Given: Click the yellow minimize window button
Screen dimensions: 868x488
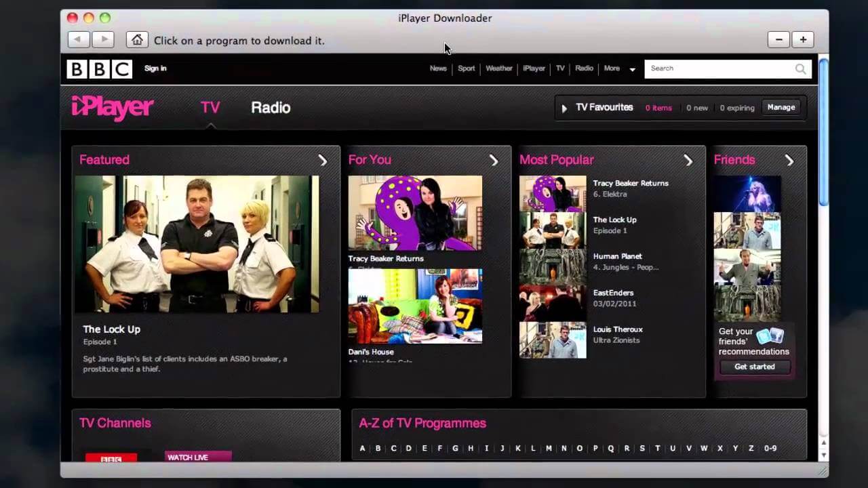Looking at the screenshot, I should [89, 18].
